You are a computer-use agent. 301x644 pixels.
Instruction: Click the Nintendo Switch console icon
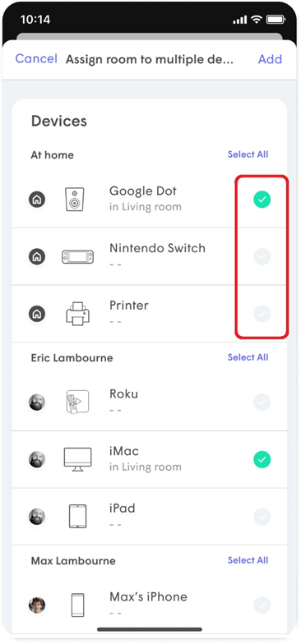(77, 256)
